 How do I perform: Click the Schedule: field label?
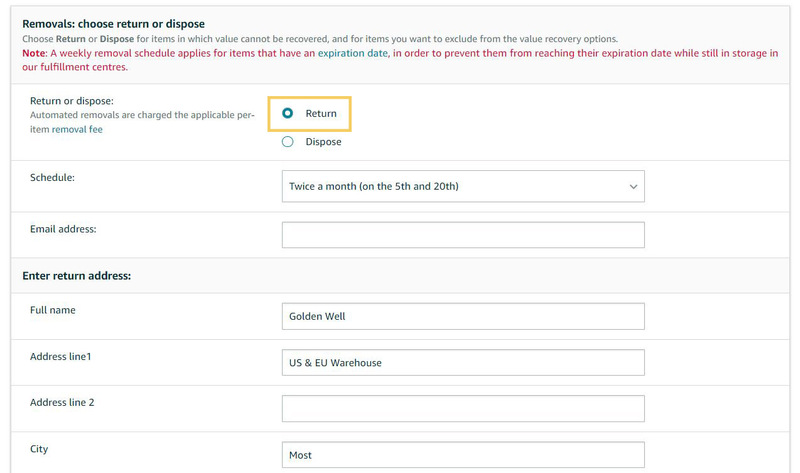click(x=52, y=178)
